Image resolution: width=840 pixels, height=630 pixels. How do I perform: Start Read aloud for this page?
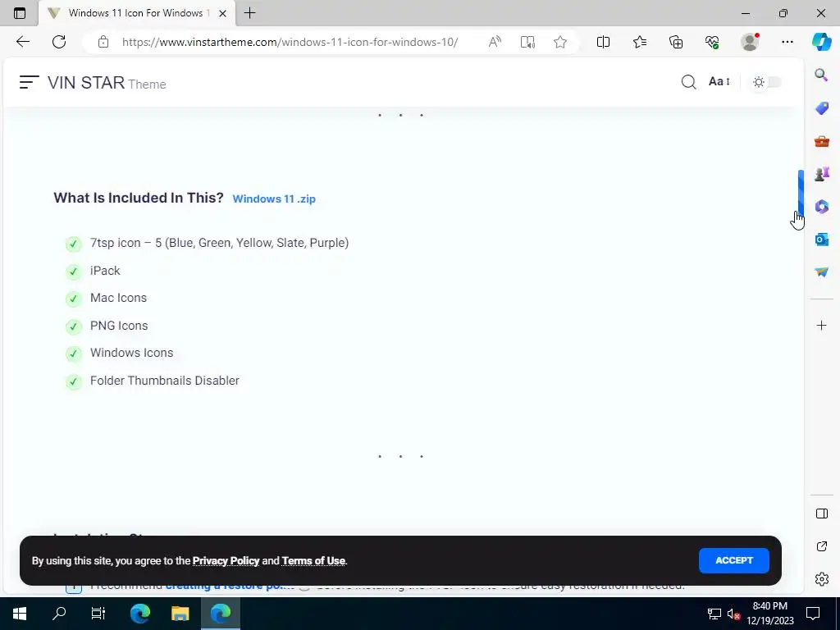coord(495,42)
